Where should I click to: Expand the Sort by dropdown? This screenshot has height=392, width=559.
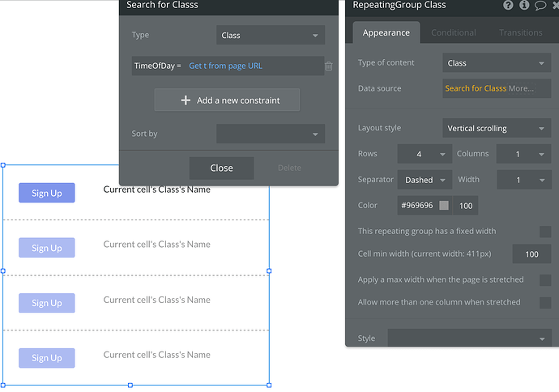point(271,134)
